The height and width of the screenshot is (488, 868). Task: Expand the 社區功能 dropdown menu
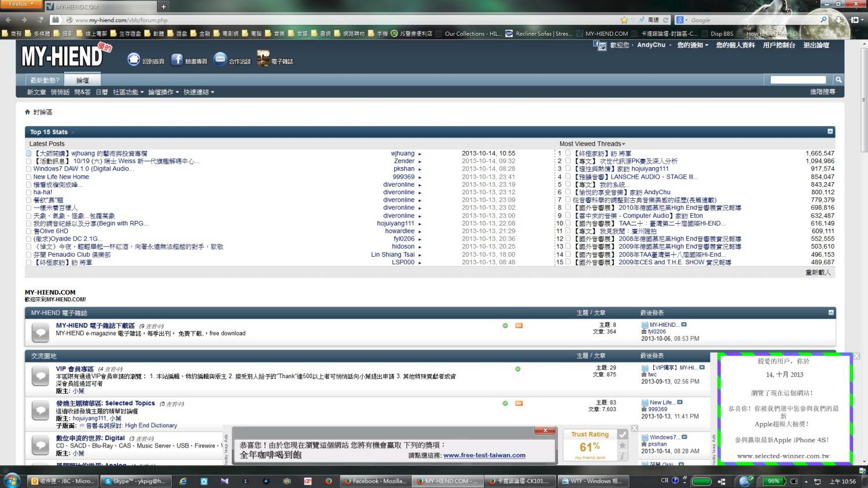pos(128,92)
